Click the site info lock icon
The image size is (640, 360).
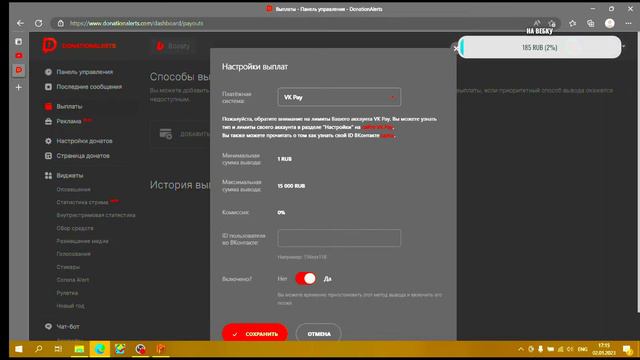coord(60,23)
